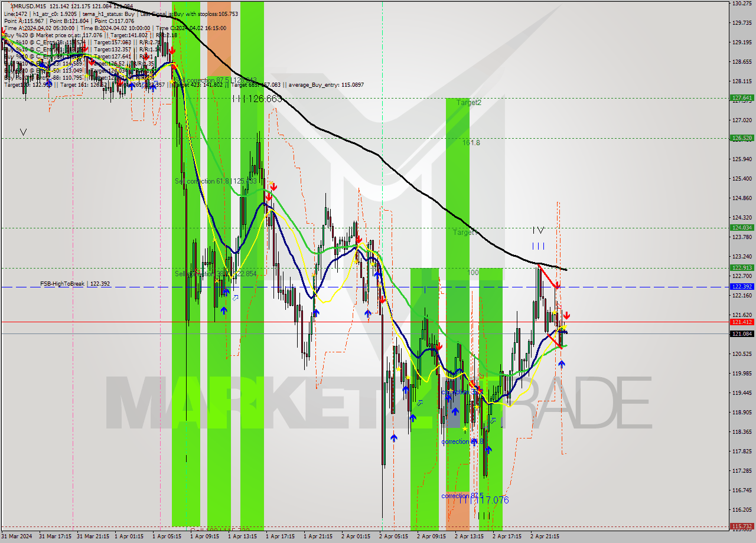Click the blue correction 38.2 label

[x=462, y=392]
